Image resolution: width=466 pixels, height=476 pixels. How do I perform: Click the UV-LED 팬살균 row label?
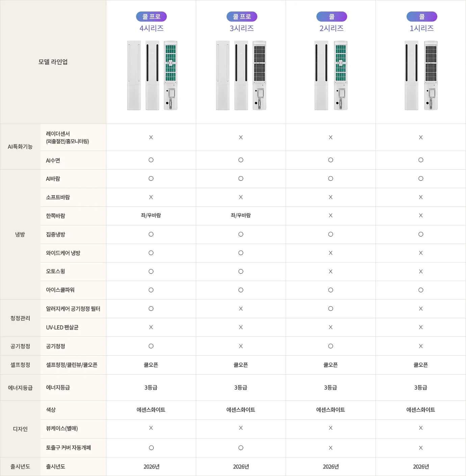tap(62, 327)
